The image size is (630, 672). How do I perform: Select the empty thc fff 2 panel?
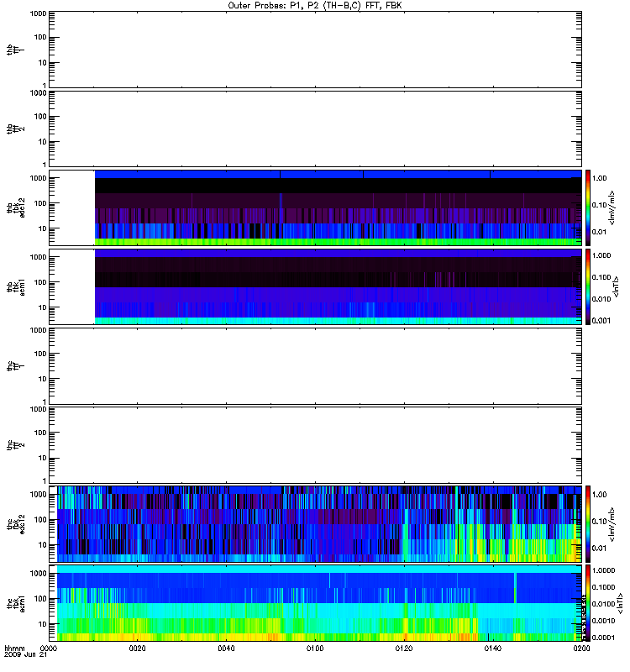click(x=315, y=444)
